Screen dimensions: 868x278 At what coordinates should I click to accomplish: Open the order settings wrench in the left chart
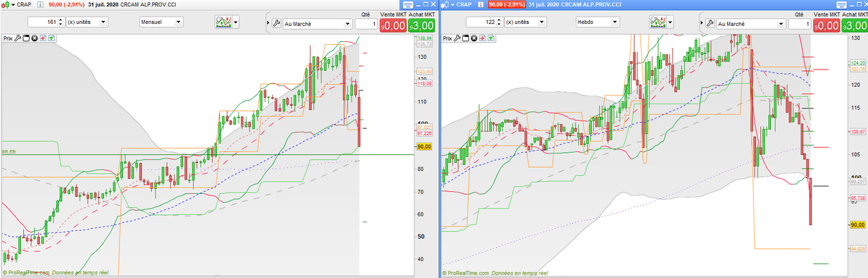click(276, 24)
